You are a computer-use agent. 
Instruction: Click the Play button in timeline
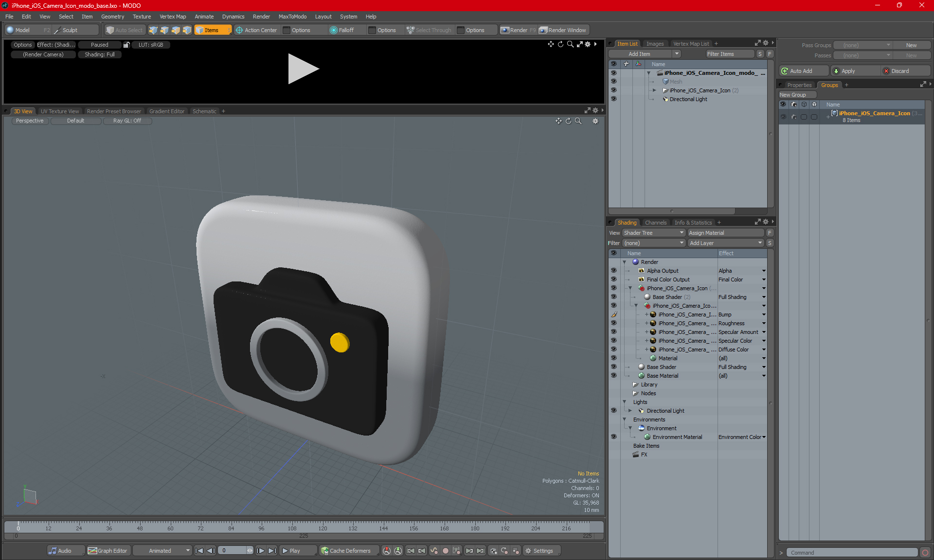coord(297,551)
